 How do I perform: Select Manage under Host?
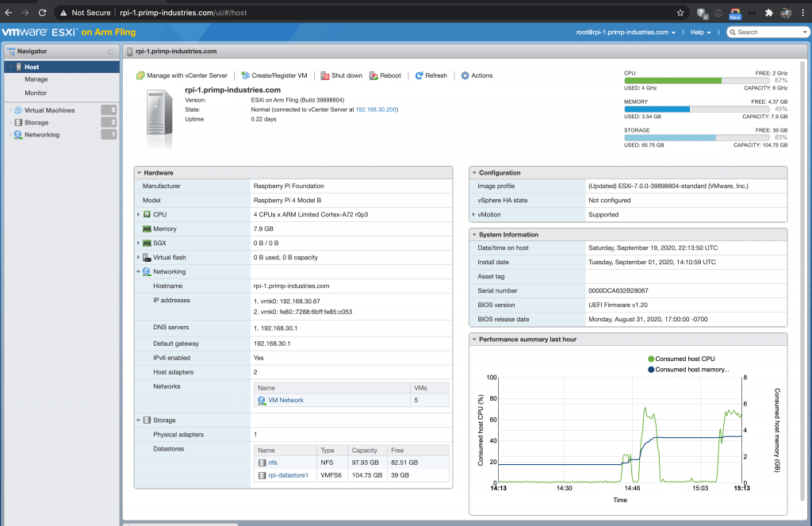pos(36,79)
